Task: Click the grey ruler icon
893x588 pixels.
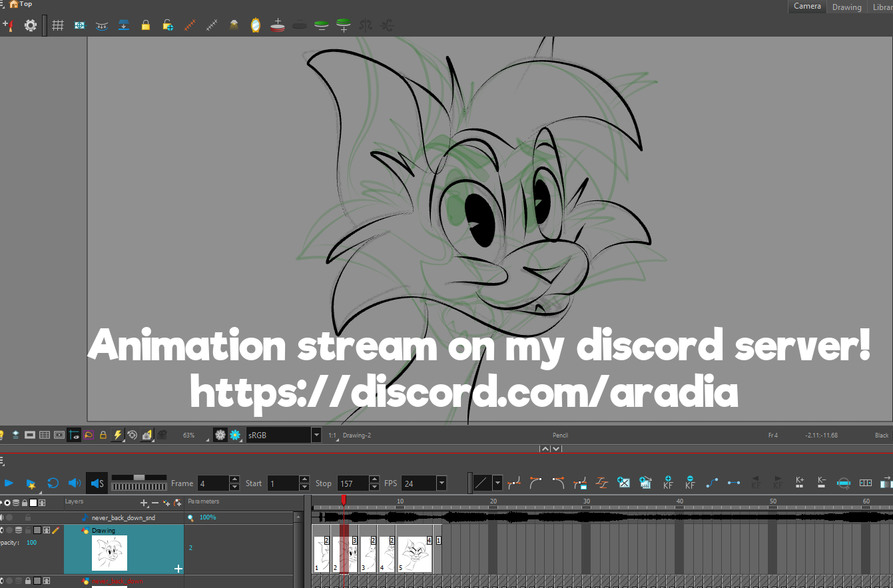Action: click(x=212, y=25)
